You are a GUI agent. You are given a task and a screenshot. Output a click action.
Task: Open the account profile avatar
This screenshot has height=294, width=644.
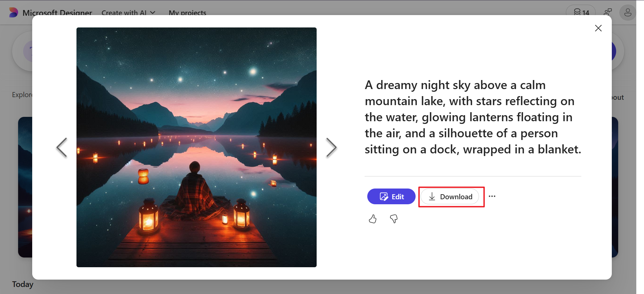[628, 13]
